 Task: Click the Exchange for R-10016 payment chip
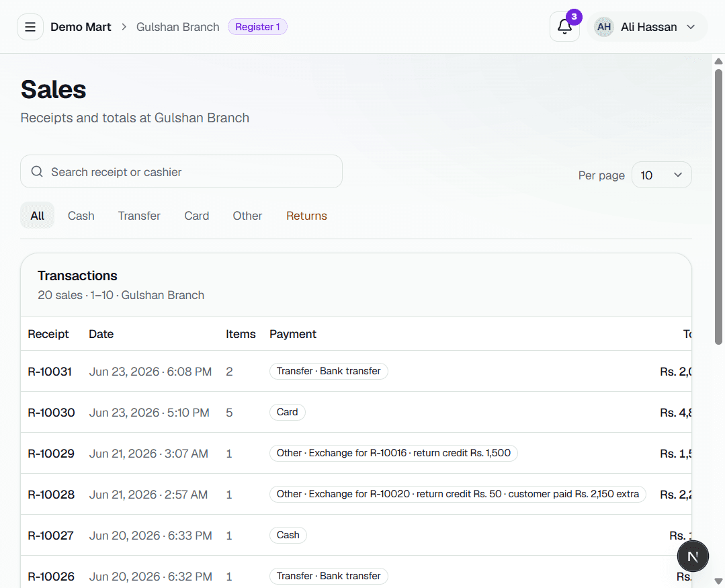click(394, 453)
